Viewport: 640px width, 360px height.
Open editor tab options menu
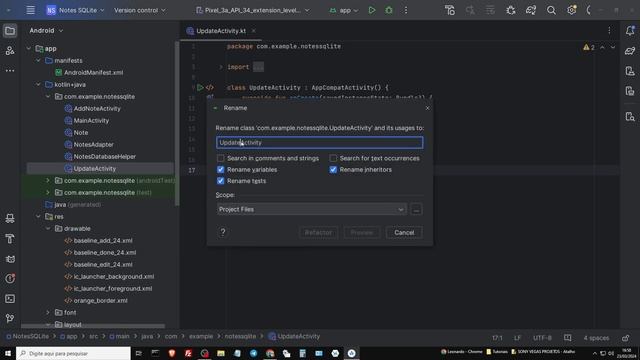(x=609, y=31)
